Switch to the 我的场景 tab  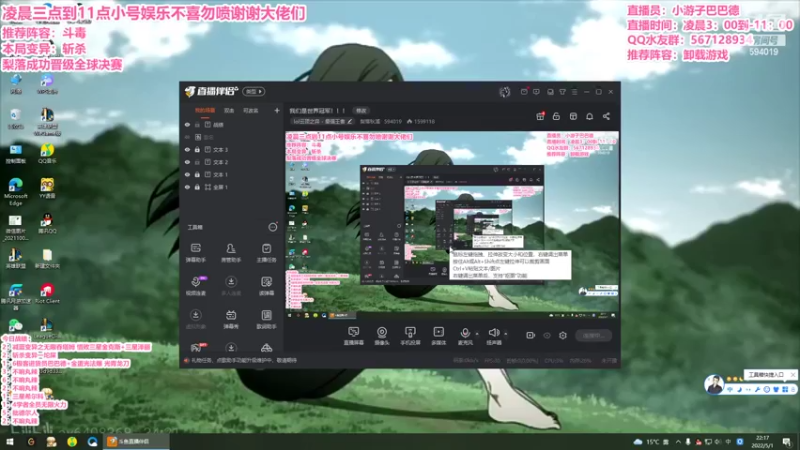(x=205, y=110)
